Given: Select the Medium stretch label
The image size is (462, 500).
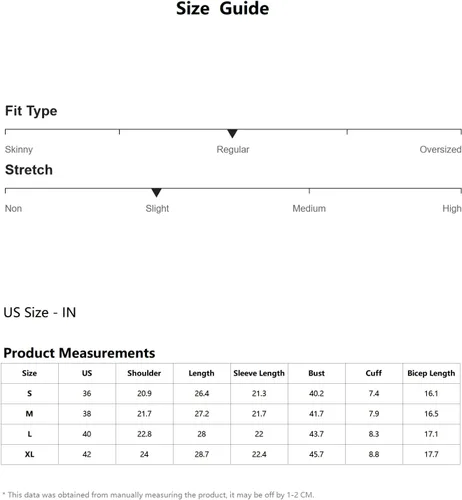Looking at the screenshot, I should (x=309, y=208).
